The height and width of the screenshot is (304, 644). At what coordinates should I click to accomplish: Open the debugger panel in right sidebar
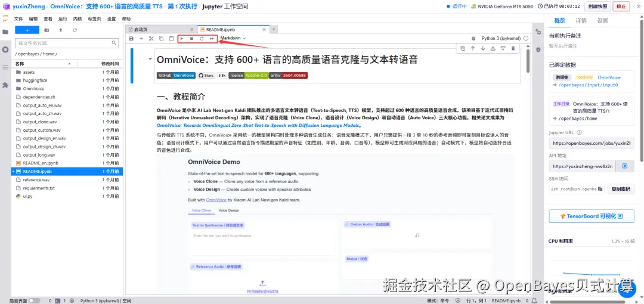(538, 49)
